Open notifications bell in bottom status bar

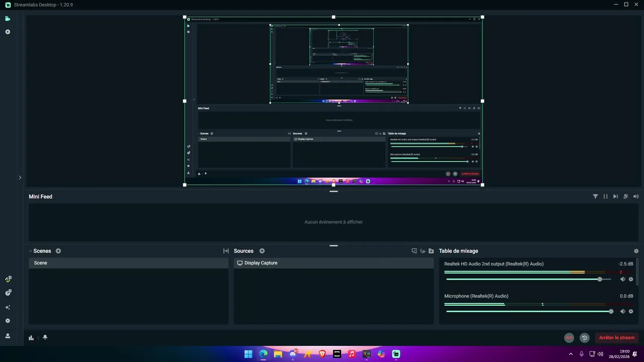(x=45, y=337)
